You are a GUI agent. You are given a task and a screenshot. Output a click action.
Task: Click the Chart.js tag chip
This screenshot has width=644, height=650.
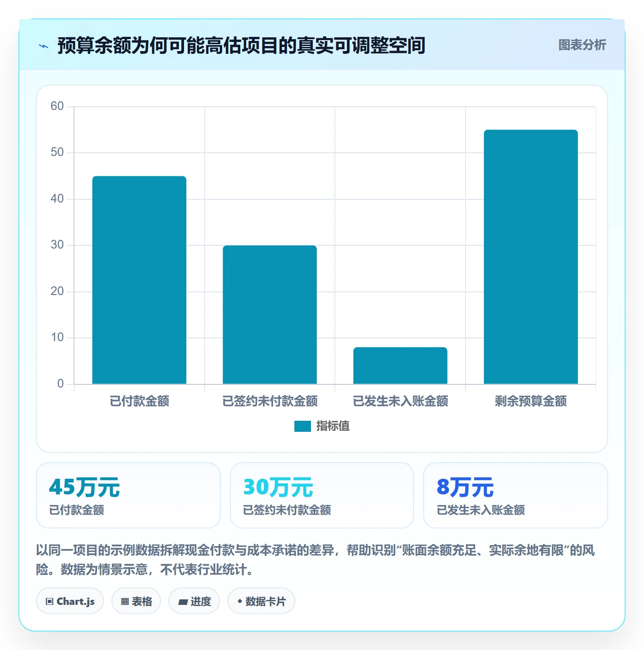70,601
